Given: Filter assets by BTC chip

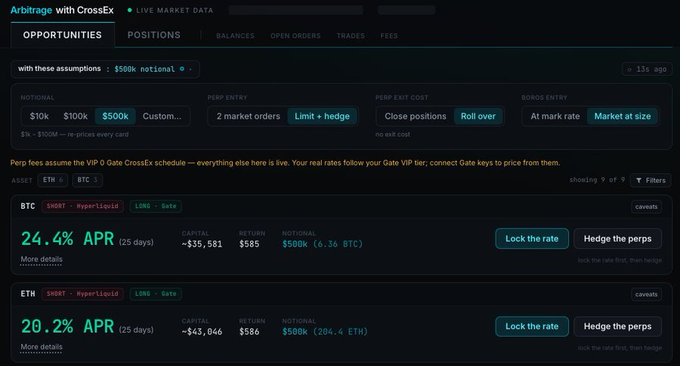Looking at the screenshot, I should (x=87, y=180).
